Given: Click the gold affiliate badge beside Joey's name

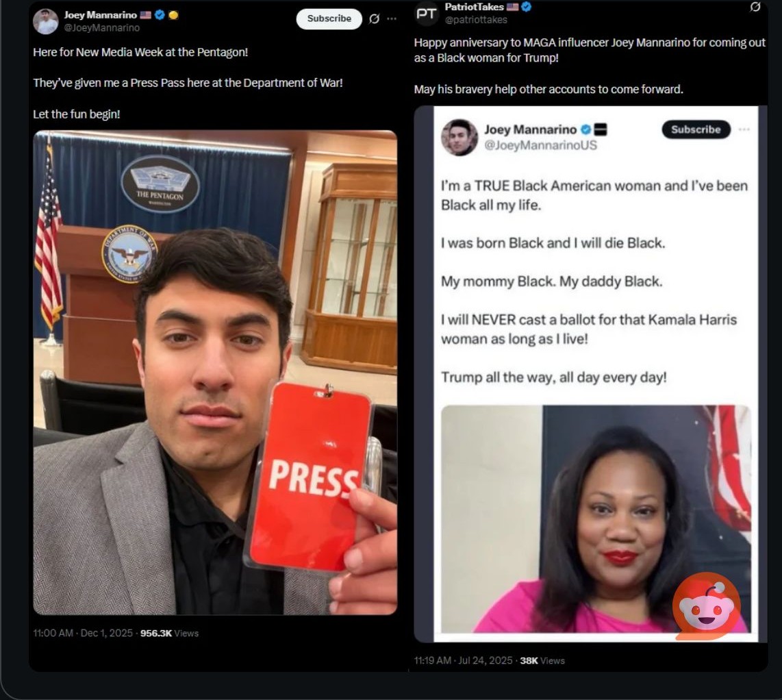Looking at the screenshot, I should click(x=173, y=14).
